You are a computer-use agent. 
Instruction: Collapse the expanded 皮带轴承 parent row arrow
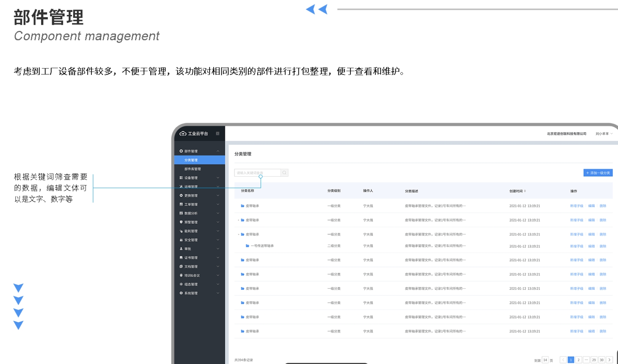pos(238,234)
